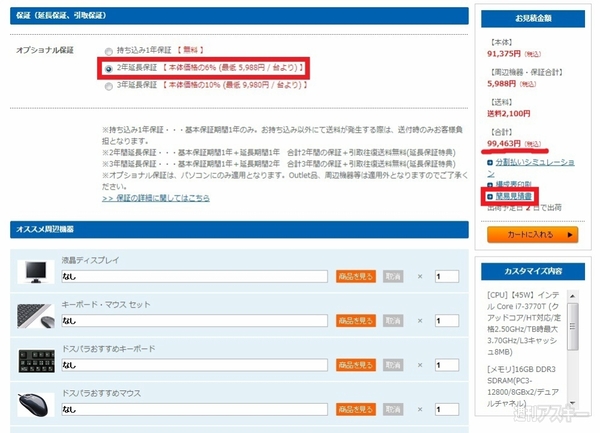Open the 保証の詳細に関してはこちら link
Screen dimensions: 600x433
tap(156, 198)
